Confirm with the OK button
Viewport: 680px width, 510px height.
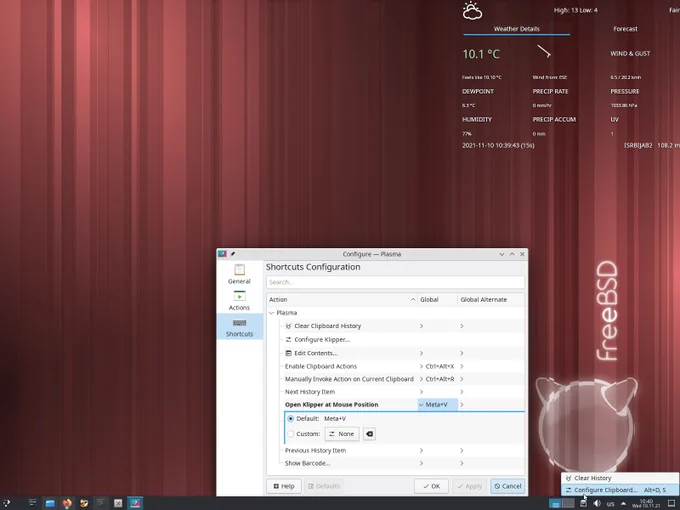(x=432, y=486)
